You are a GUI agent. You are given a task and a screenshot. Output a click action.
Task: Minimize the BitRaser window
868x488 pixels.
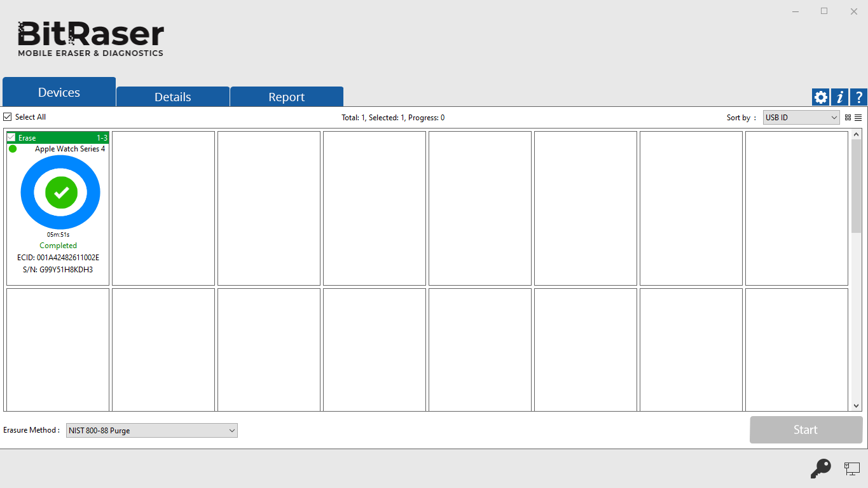click(796, 11)
